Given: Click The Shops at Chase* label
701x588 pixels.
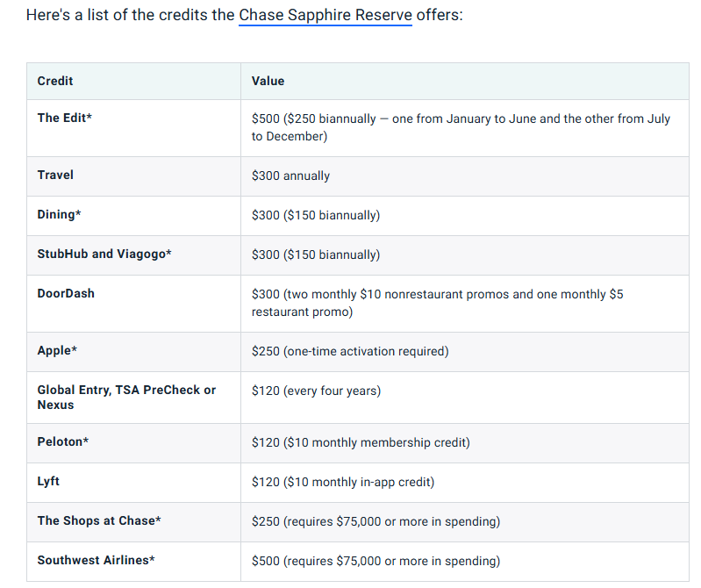Looking at the screenshot, I should coord(99,520).
